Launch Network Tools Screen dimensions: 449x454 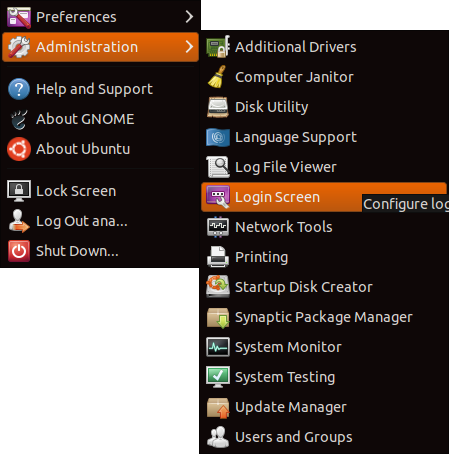click(x=324, y=227)
